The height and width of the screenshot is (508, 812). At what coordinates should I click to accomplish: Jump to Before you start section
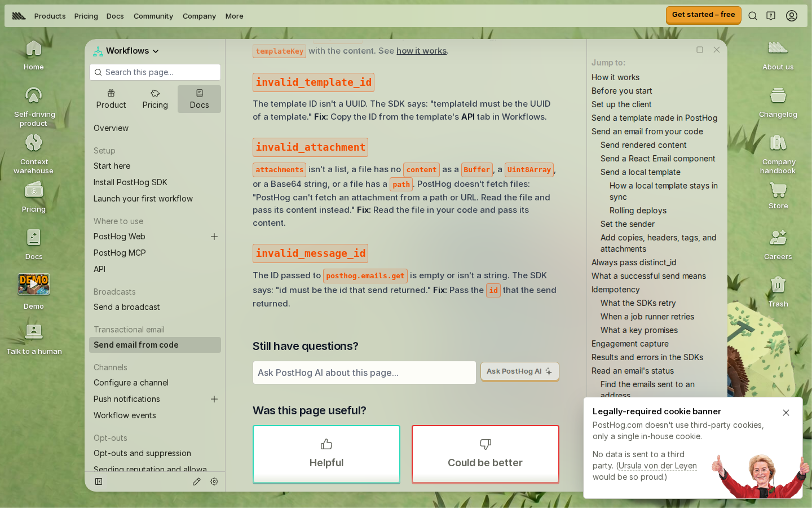621,91
